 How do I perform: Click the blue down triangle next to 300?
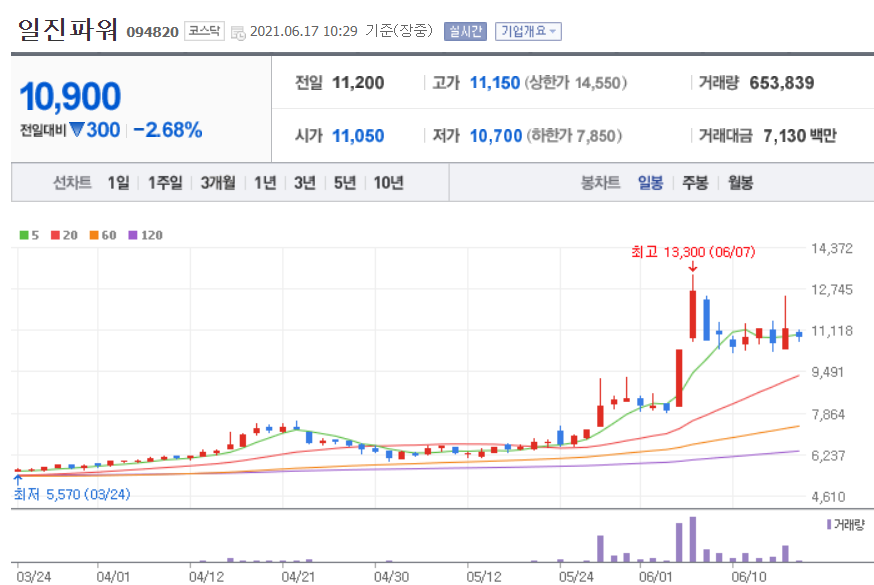coord(77,130)
